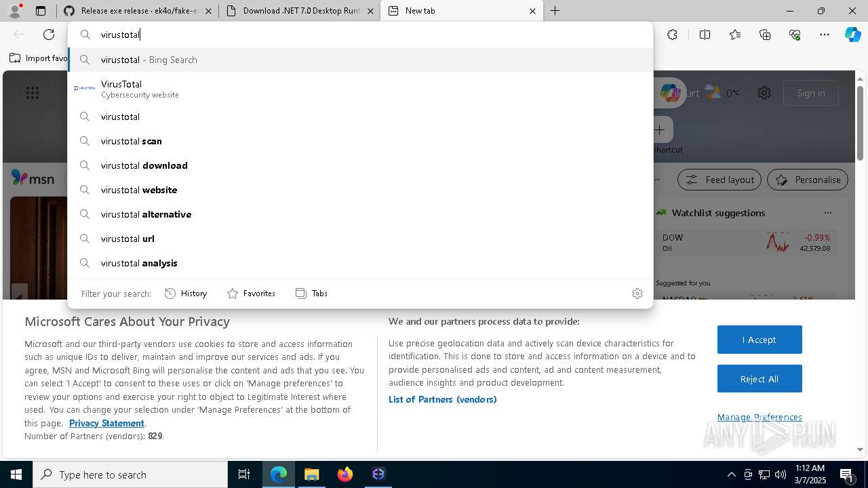This screenshot has height=488, width=868.
Task: Open Browser essentials heart icon
Action: tap(795, 35)
